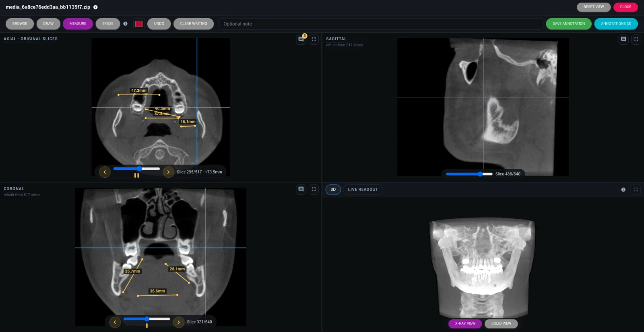
Task: Click the Optional note field
Action: [381, 24]
